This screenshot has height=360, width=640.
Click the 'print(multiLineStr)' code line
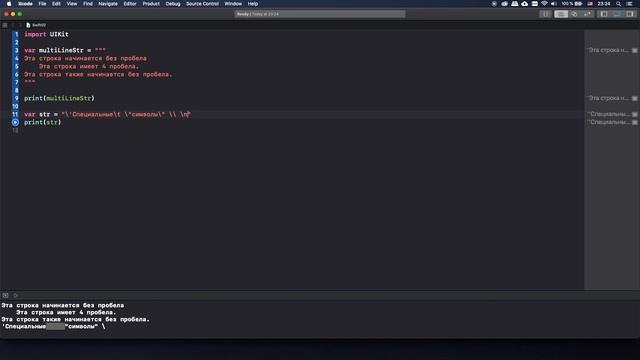point(59,98)
